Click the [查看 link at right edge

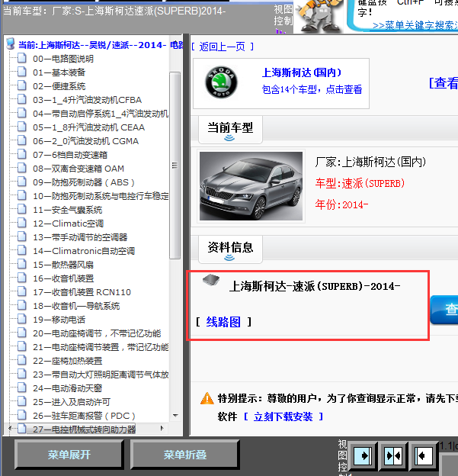[443, 83]
